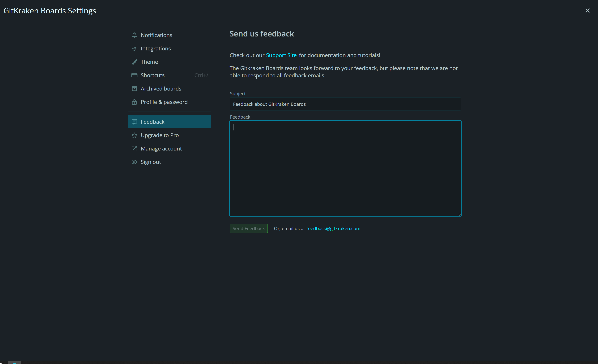Select the Profile & password label
Screen dimensions: 598x364
(164, 102)
